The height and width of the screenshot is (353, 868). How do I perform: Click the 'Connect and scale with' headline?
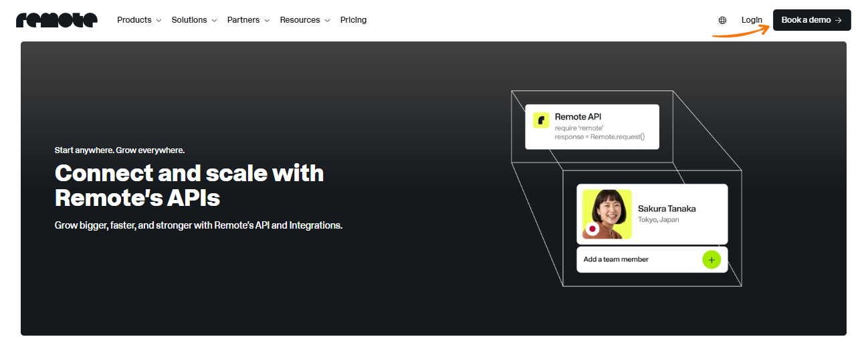[189, 173]
